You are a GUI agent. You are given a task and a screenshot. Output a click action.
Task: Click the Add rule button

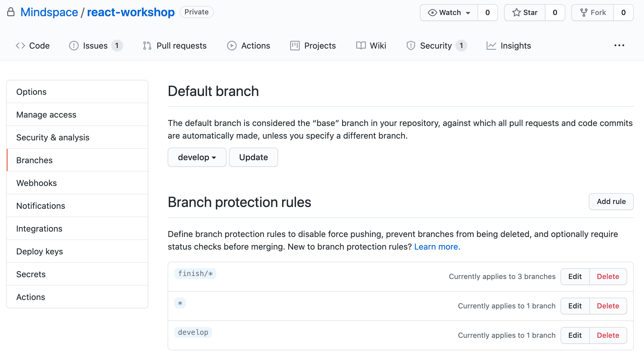point(611,202)
